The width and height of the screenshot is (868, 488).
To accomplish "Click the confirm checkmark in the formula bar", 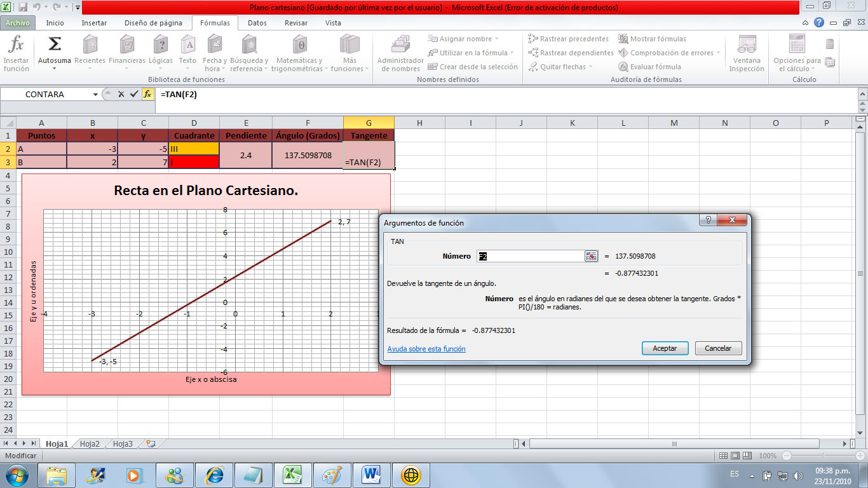I will [x=134, y=94].
